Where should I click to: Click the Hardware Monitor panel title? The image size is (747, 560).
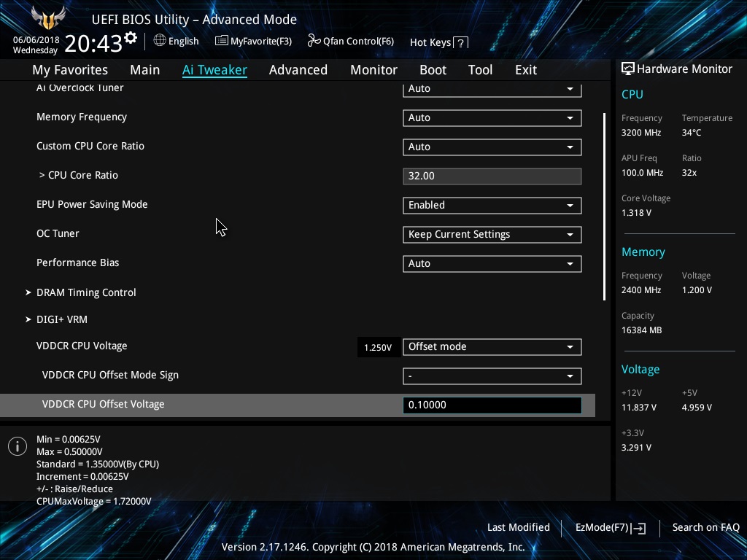(684, 69)
